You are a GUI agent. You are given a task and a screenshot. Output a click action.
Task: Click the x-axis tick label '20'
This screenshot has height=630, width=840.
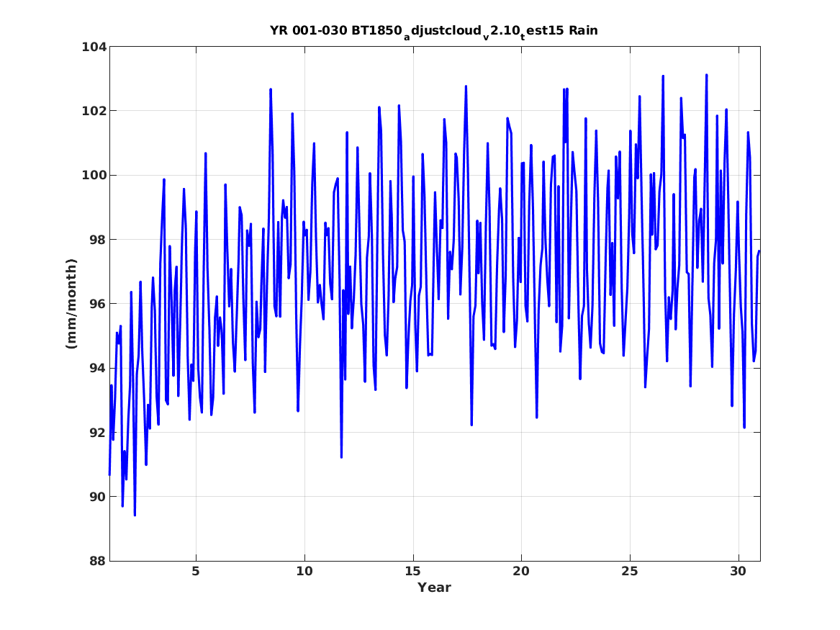click(x=521, y=572)
